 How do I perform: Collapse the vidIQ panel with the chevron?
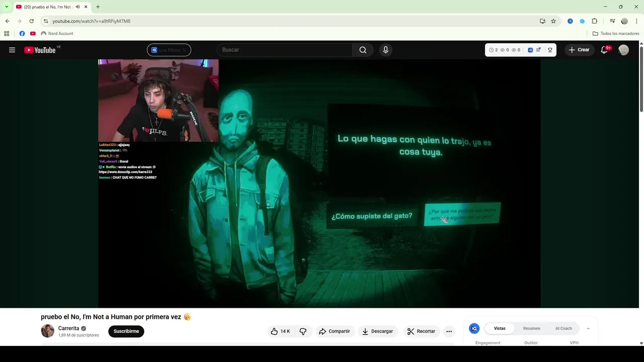pyautogui.click(x=588, y=328)
